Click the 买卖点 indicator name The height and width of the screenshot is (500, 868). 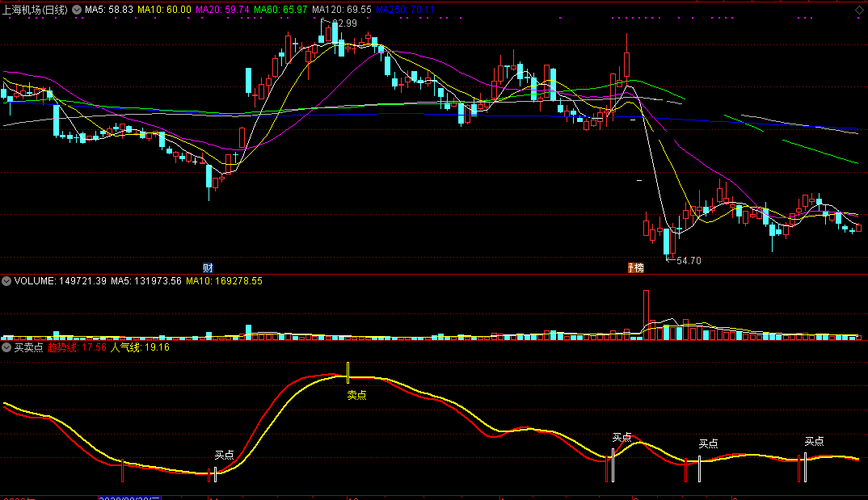click(29, 347)
